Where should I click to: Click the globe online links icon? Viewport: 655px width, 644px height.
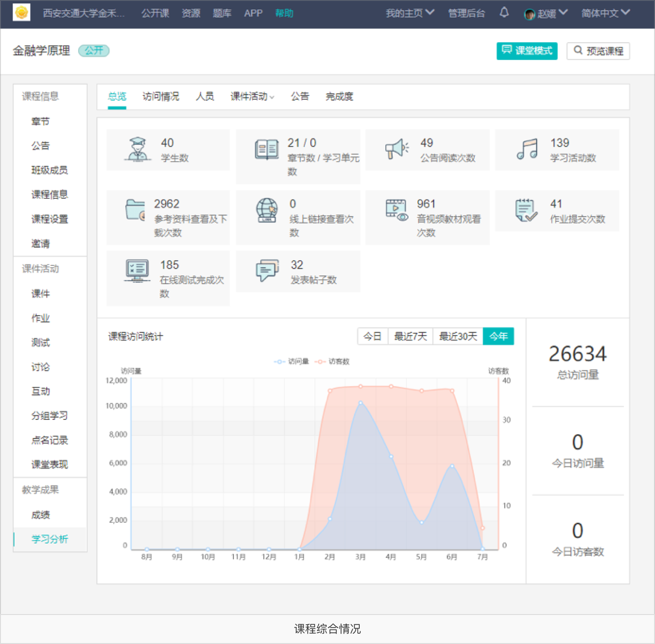(x=267, y=210)
